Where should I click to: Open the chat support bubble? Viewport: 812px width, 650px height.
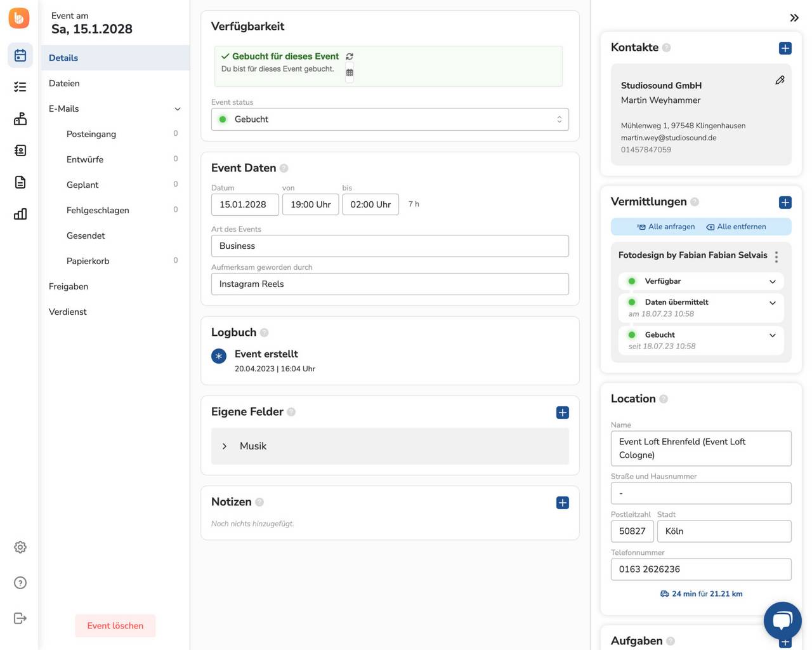(x=782, y=620)
